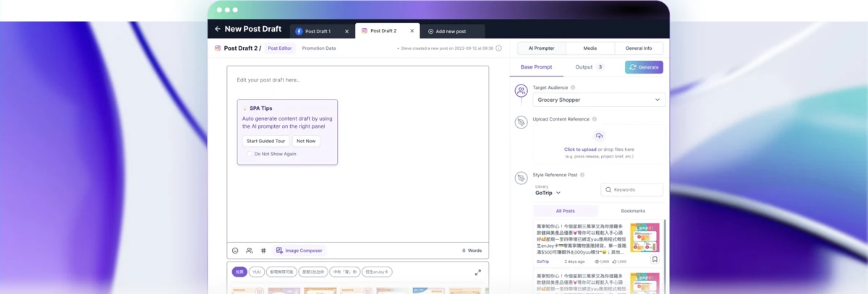Open the first reference post thumbnail
The width and height of the screenshot is (868, 294).
tap(644, 237)
